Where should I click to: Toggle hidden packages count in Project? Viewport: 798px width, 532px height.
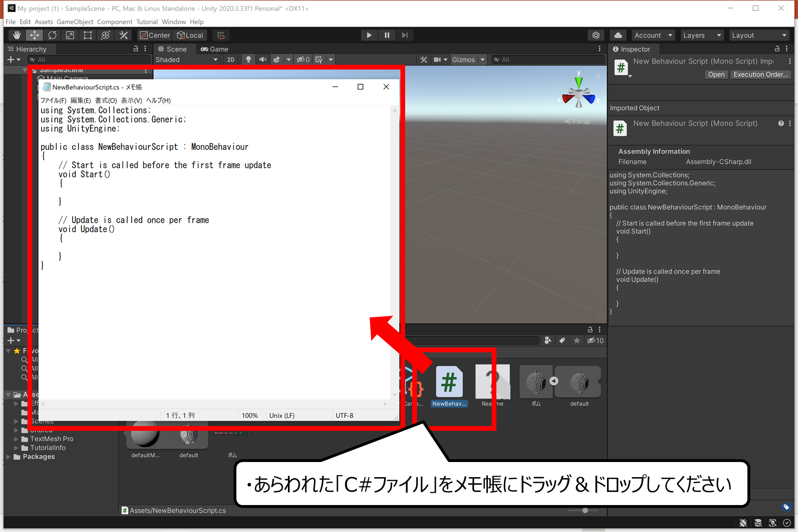tap(595, 340)
